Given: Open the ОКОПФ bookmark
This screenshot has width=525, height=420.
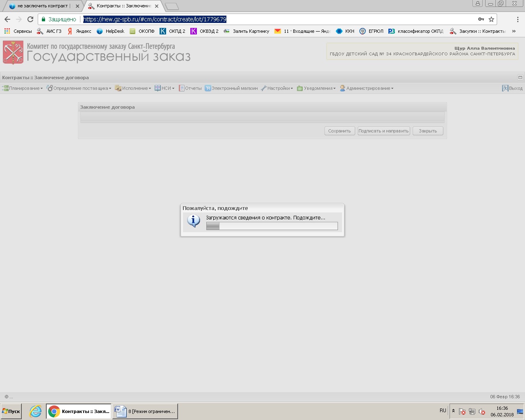Looking at the screenshot, I should (x=142, y=31).
